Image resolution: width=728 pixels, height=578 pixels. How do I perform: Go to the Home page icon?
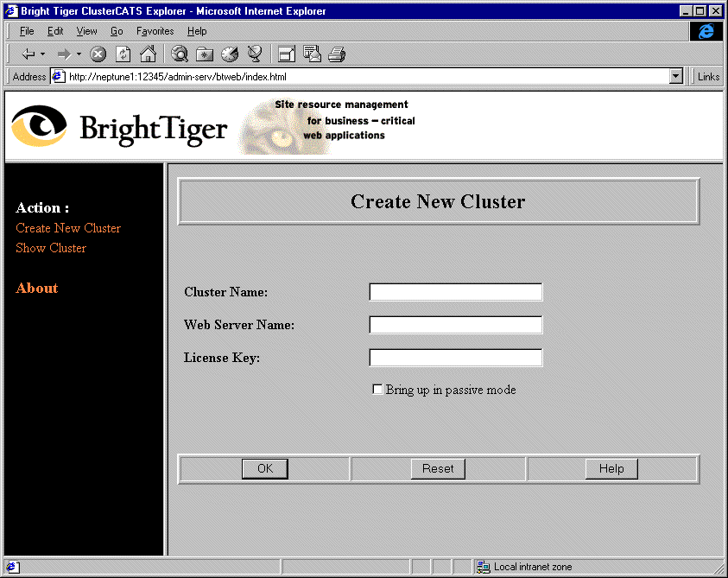pos(148,54)
